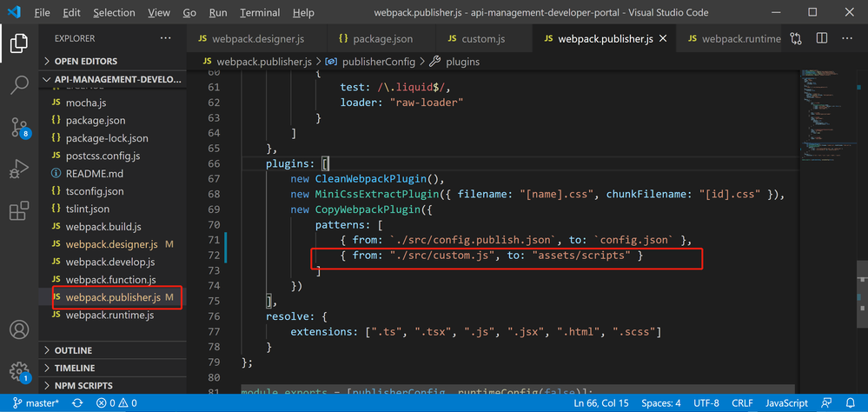
Task: Open webpack.develop.js in the file tree
Action: point(112,262)
